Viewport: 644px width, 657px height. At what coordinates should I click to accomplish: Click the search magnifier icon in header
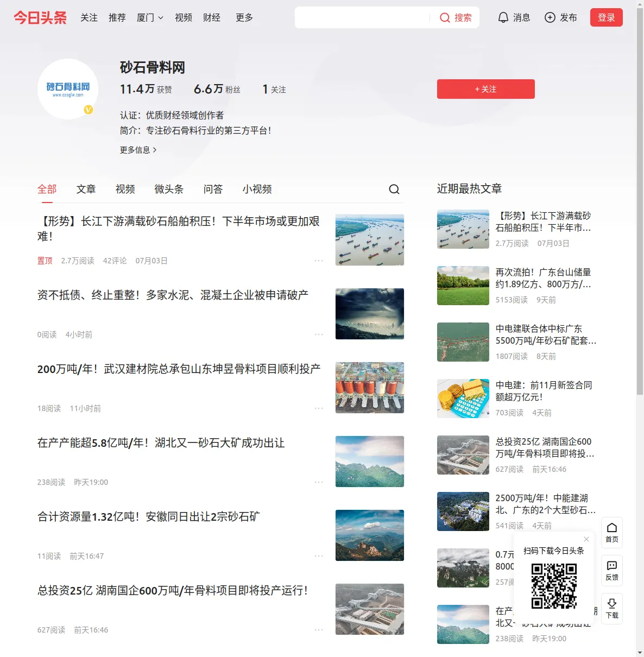(x=445, y=18)
